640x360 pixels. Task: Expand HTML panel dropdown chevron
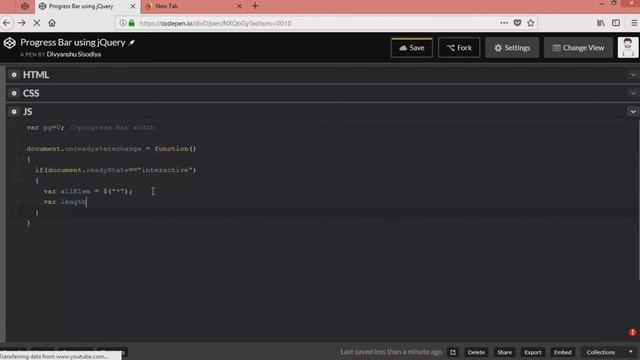coord(633,75)
